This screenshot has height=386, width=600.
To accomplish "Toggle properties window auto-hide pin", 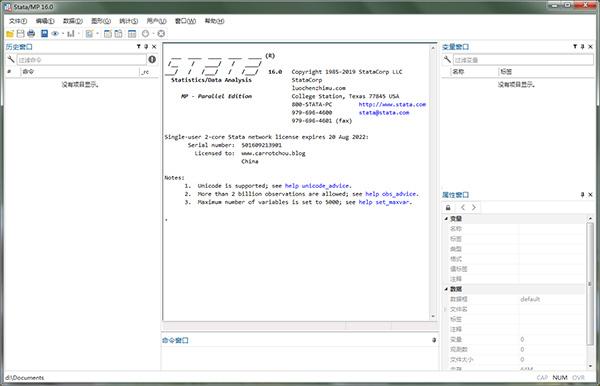I will click(x=583, y=195).
